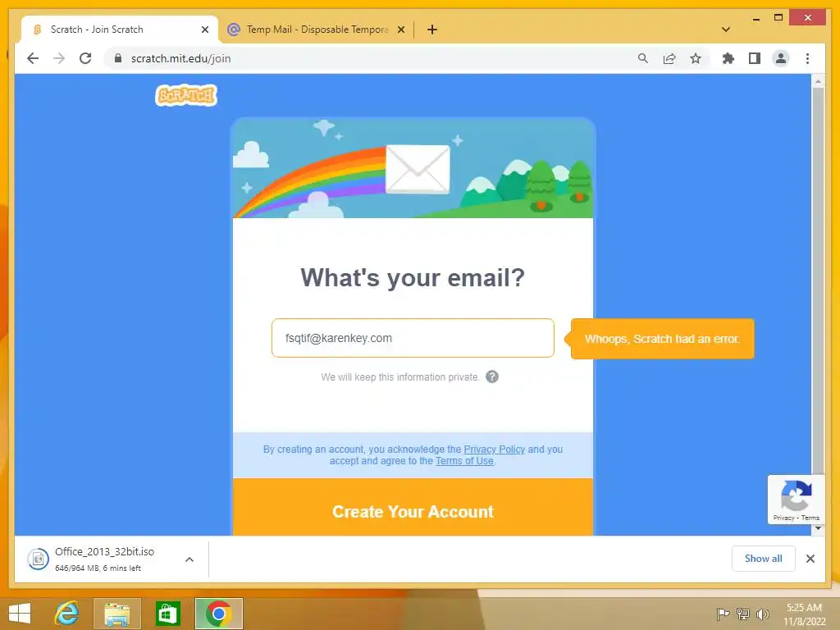Click the Scratch logo
Screen dimensions: 840x630
pyautogui.click(x=186, y=95)
